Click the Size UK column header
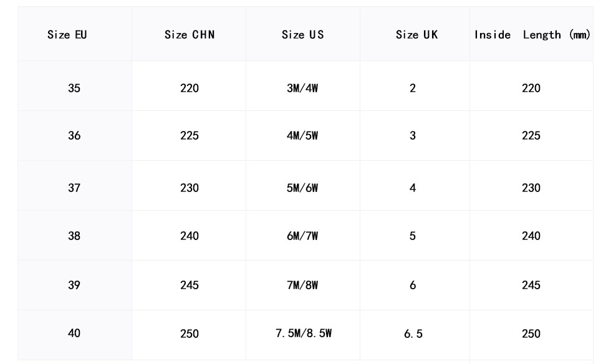 pos(416,35)
